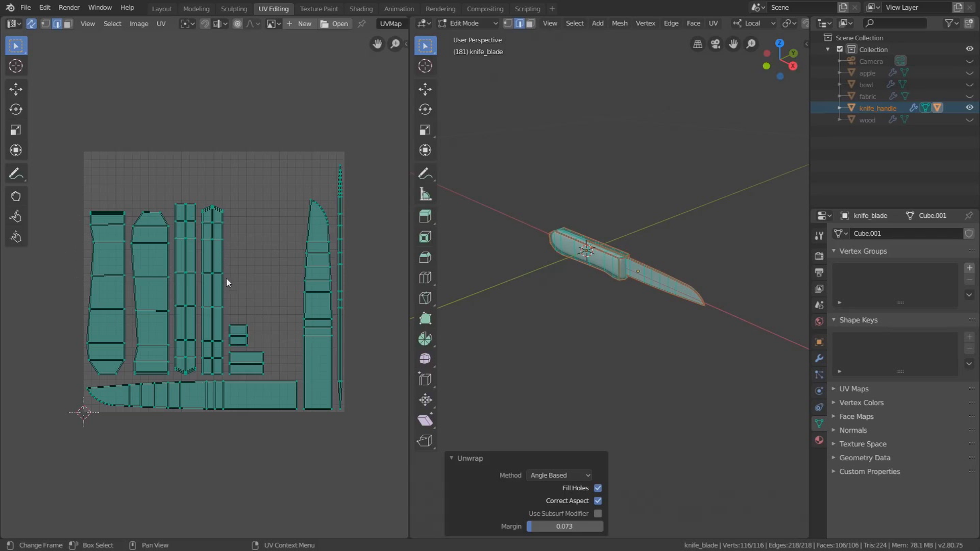This screenshot has width=980, height=551.
Task: Click the New image button in UV editor
Action: coord(304,23)
